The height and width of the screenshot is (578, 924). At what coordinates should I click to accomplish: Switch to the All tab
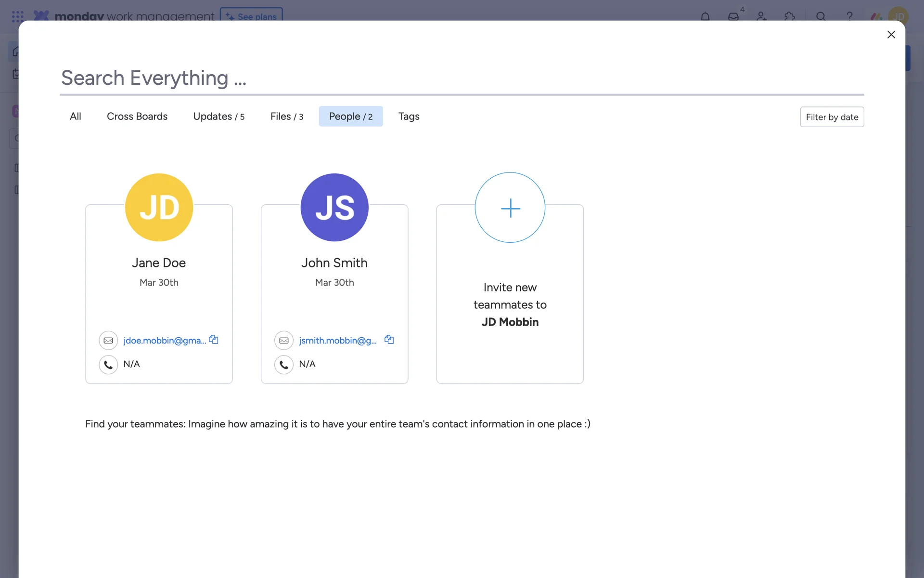(x=75, y=117)
